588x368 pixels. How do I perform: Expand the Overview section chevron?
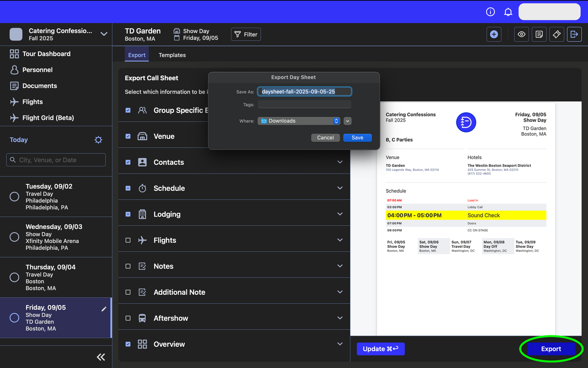(x=340, y=344)
